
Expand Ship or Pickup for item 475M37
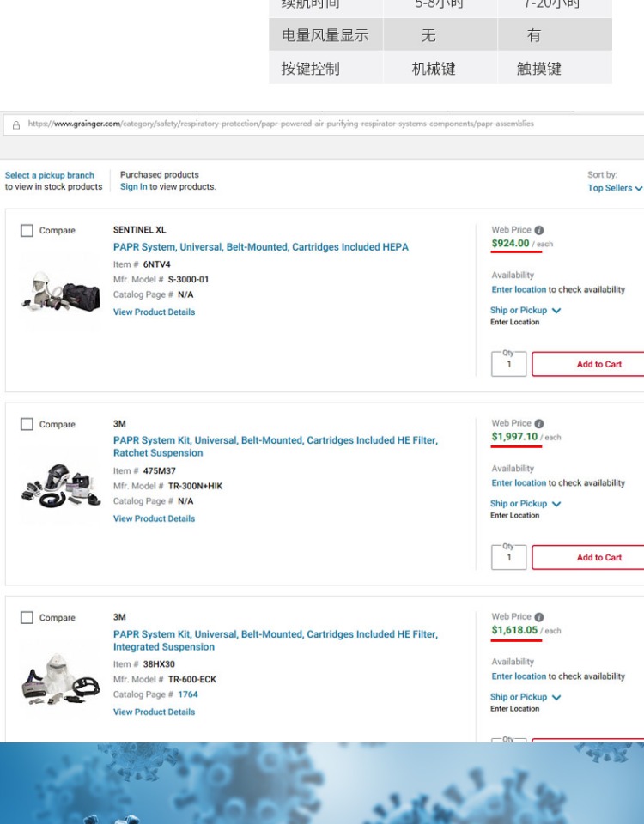[x=526, y=504]
